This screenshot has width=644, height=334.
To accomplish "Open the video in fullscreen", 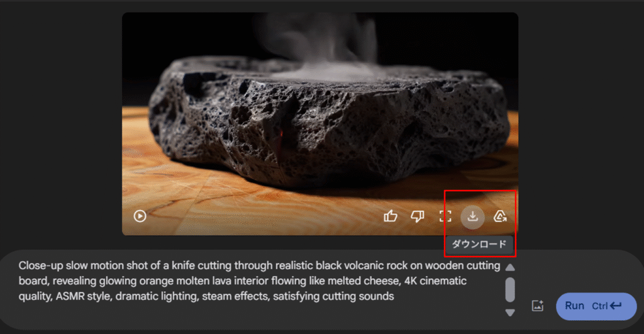I will tap(445, 216).
